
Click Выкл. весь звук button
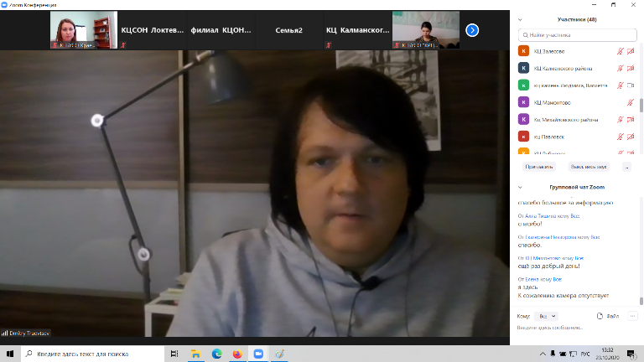pyautogui.click(x=588, y=167)
